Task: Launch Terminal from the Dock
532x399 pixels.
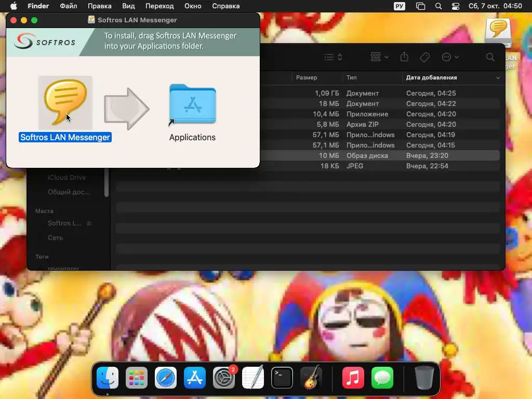Action: pyautogui.click(x=282, y=378)
